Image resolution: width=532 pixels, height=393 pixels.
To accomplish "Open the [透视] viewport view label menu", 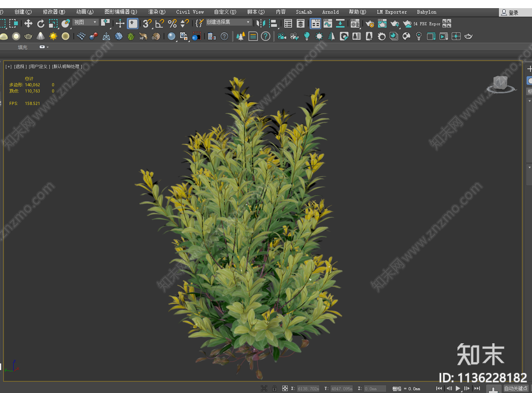I will pos(20,66).
